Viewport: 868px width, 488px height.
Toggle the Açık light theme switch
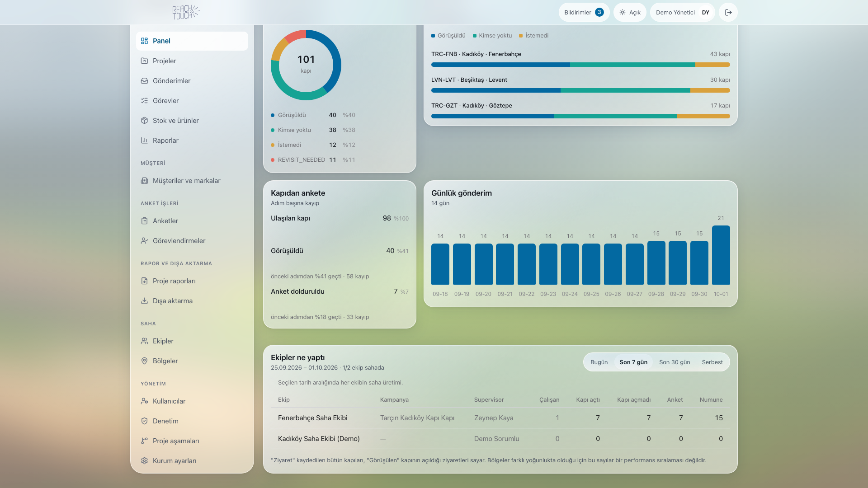(x=630, y=12)
